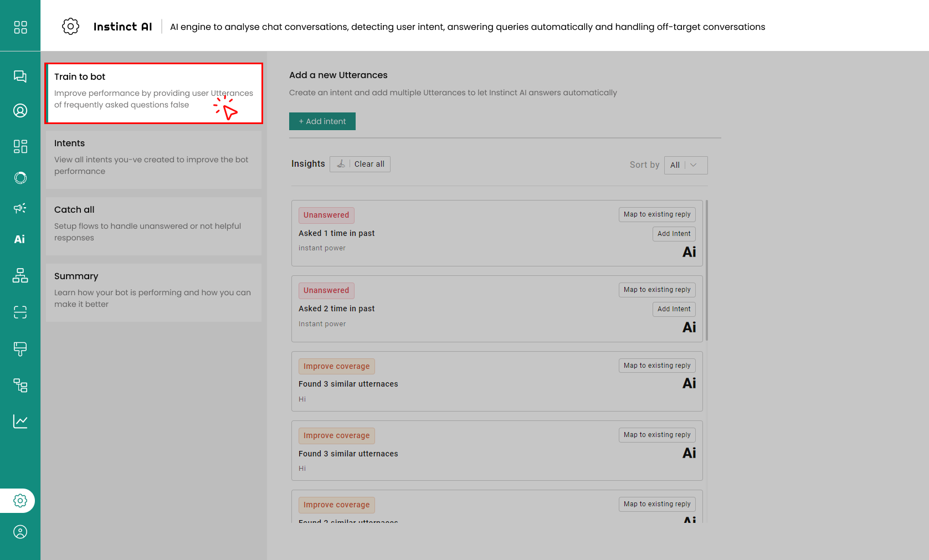Viewport: 929px width, 560px height.
Task: Open the analytics line chart icon
Action: pyautogui.click(x=20, y=422)
